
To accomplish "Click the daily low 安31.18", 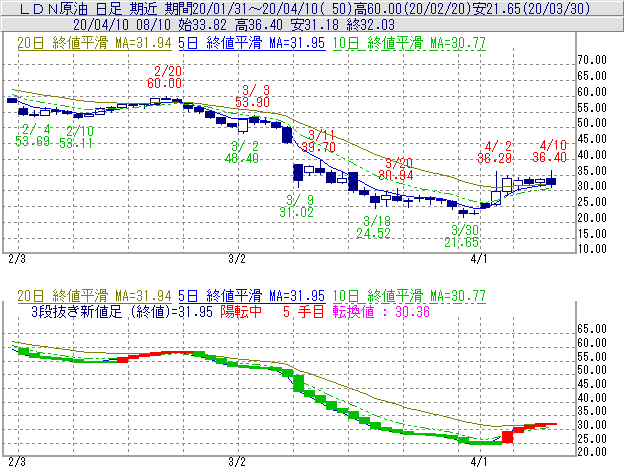I will [315, 25].
